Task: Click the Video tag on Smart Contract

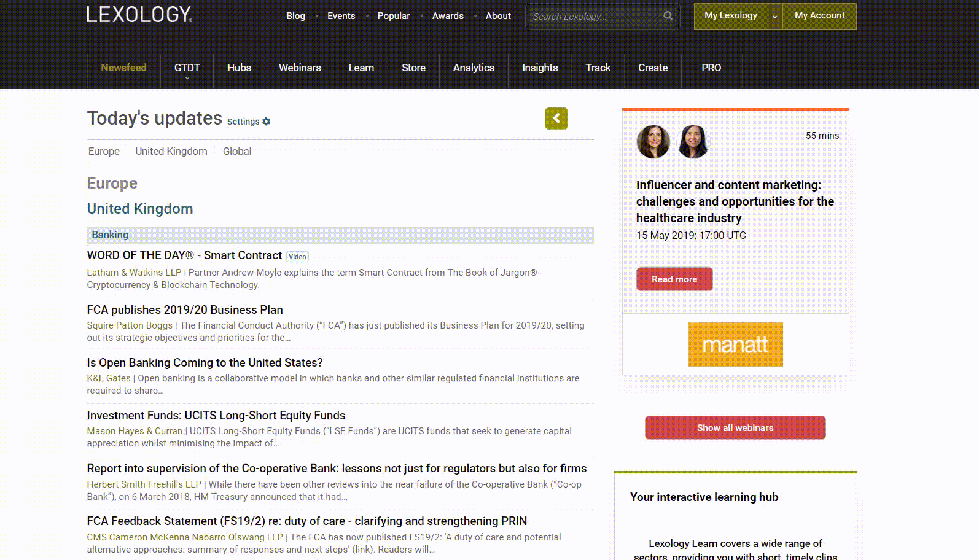Action: tap(297, 257)
